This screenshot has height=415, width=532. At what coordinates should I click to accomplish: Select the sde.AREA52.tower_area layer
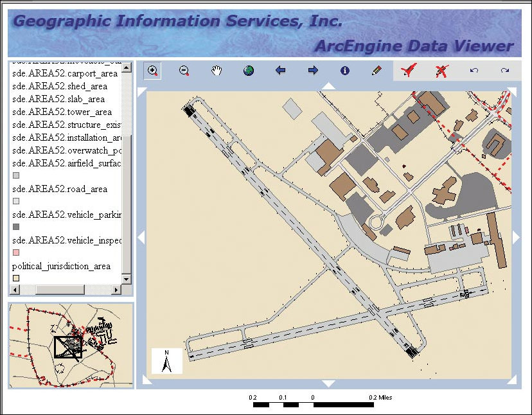pos(62,112)
